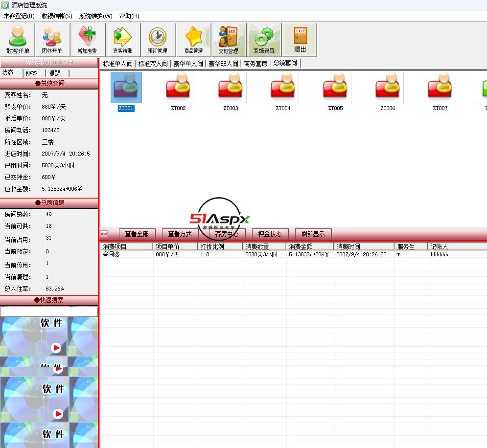Click 押金状态 button
The width and height of the screenshot is (487, 448).
pos(270,234)
